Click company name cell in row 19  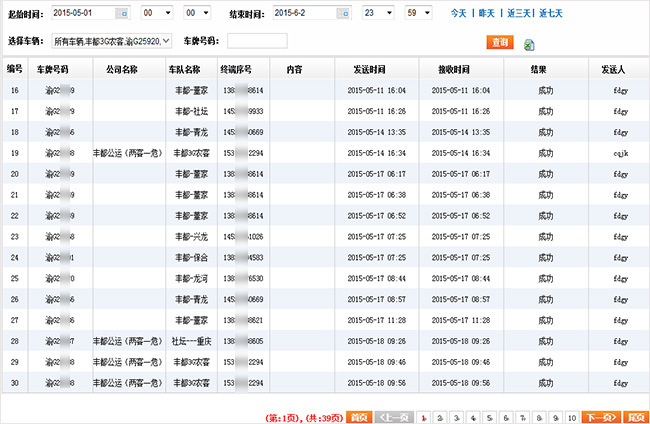click(127, 153)
